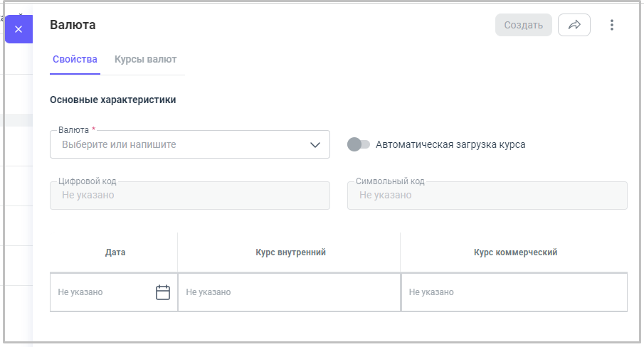Click the Цифровой код field
The width and height of the screenshot is (644, 347).
pos(189,195)
